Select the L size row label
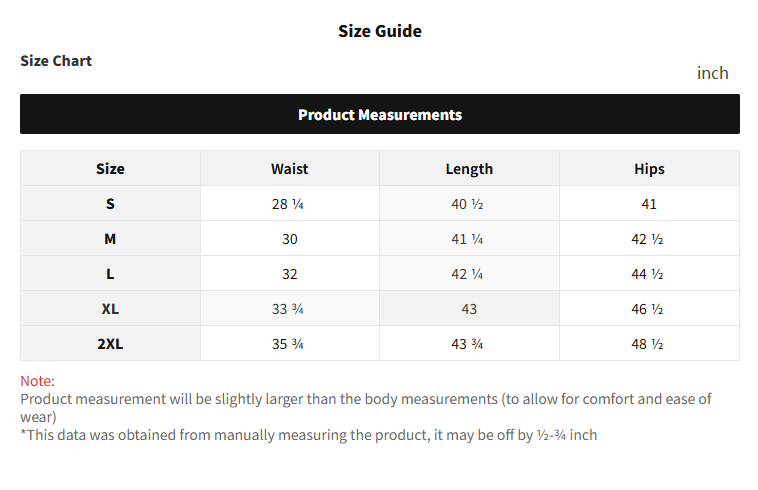This screenshot has width=758, height=490. [x=110, y=274]
